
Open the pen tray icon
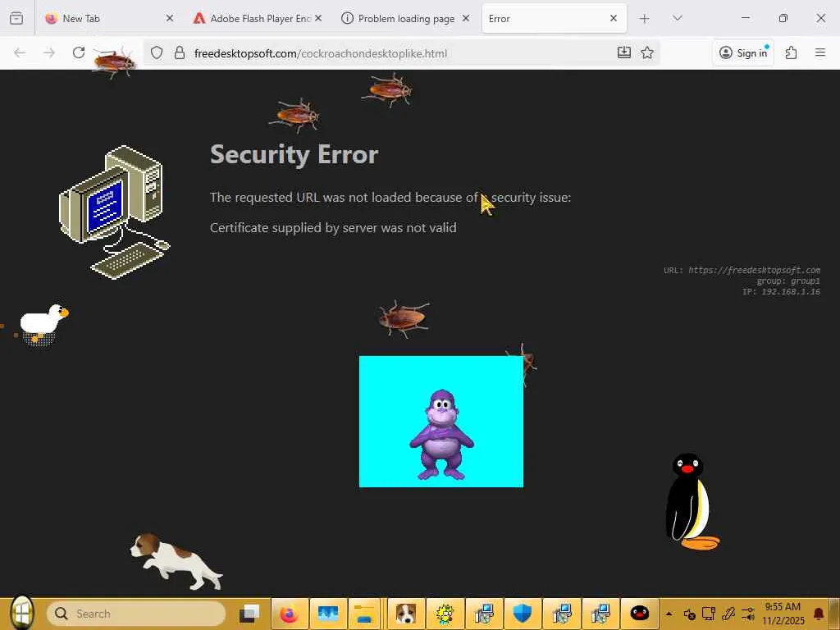click(x=728, y=614)
